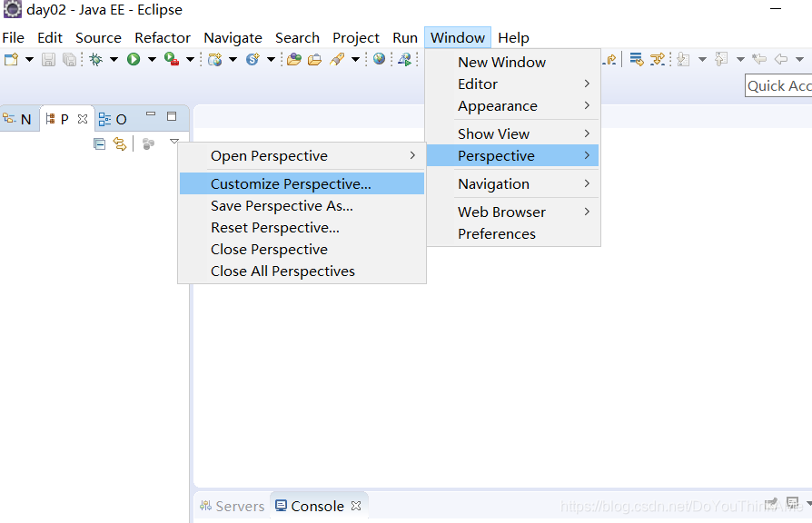Open the Edit menu

coord(50,38)
